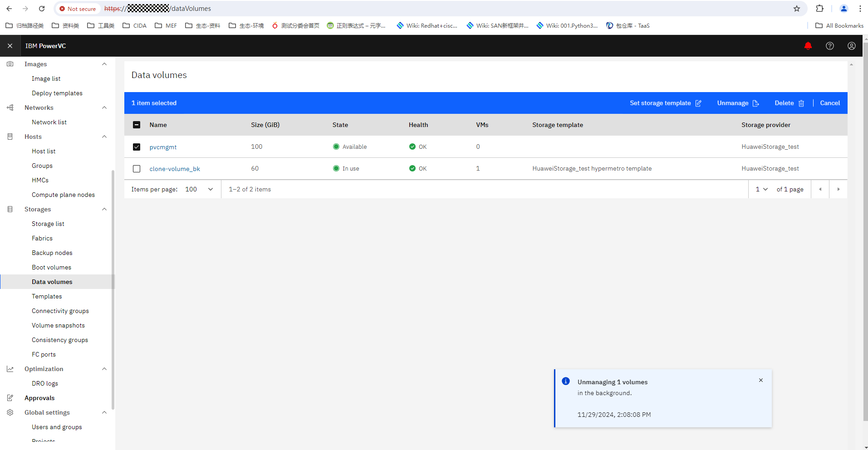
Task: Collapse the Hosts section chevron
Action: coord(104,137)
